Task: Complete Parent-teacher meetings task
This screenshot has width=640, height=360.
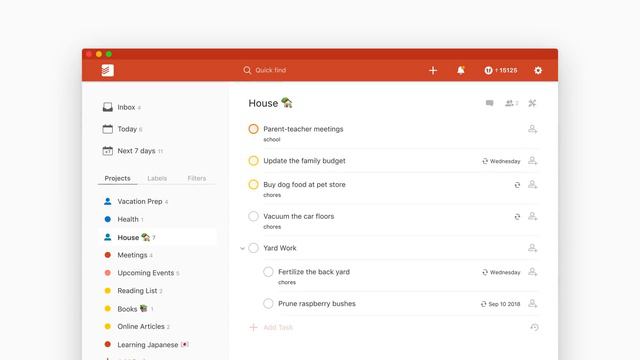Action: (x=253, y=129)
